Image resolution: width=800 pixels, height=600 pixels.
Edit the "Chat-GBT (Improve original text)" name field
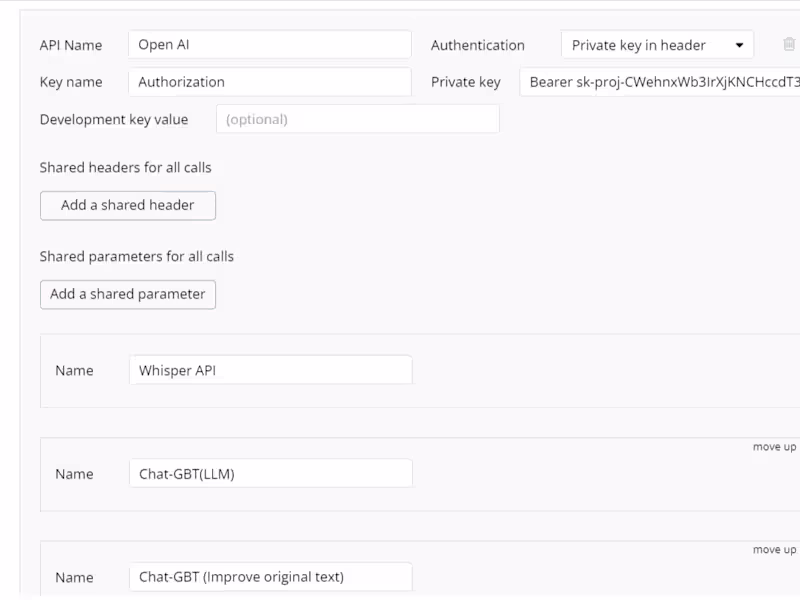[x=270, y=576]
